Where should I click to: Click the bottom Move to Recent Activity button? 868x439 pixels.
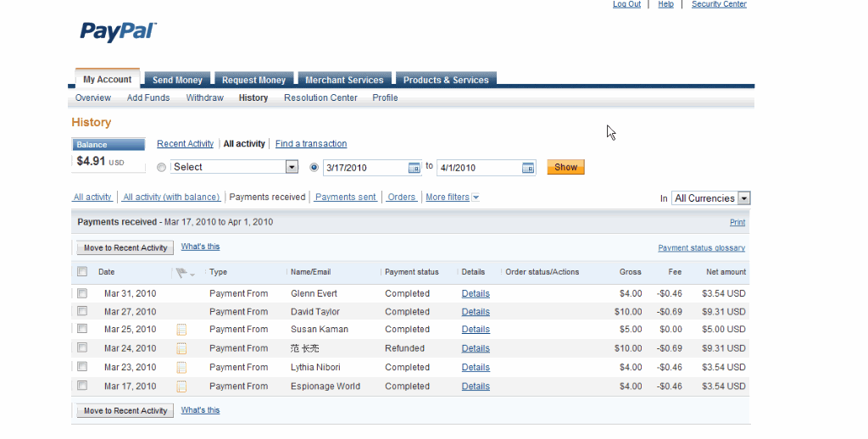(x=125, y=410)
